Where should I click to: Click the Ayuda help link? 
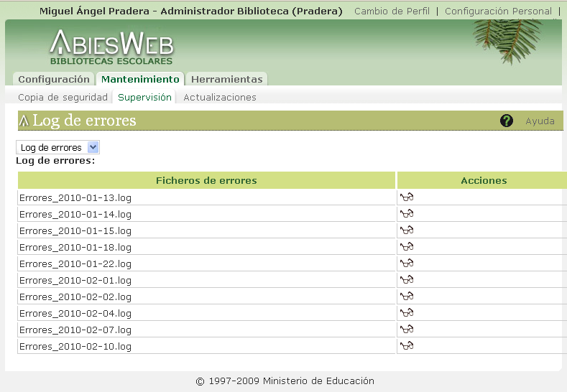[540, 121]
